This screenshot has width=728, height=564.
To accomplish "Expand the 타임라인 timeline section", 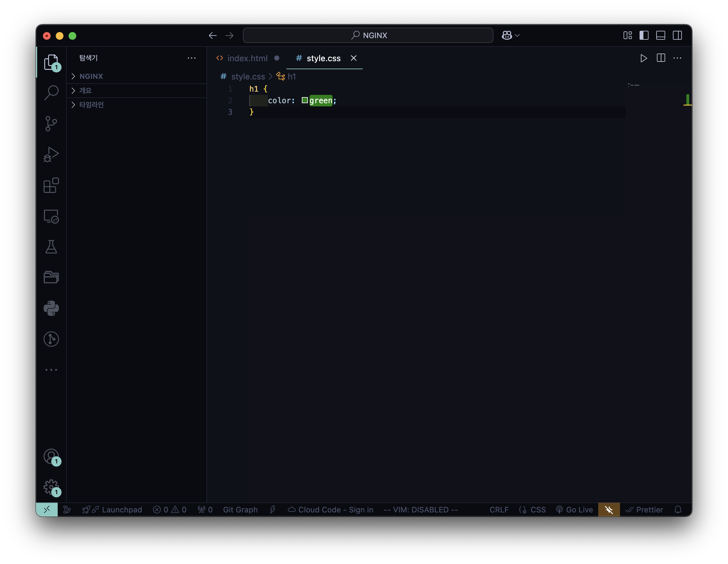I will click(x=91, y=105).
